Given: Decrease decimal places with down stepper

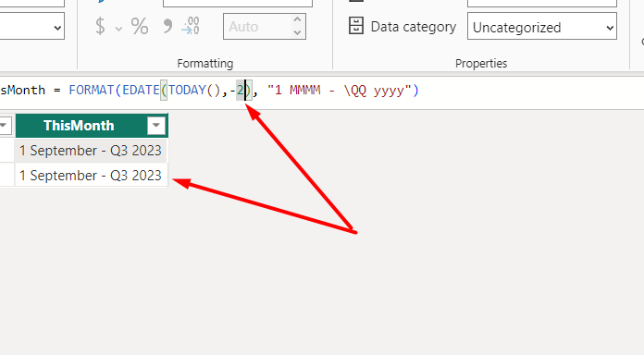Looking at the screenshot, I should pyautogui.click(x=298, y=33).
